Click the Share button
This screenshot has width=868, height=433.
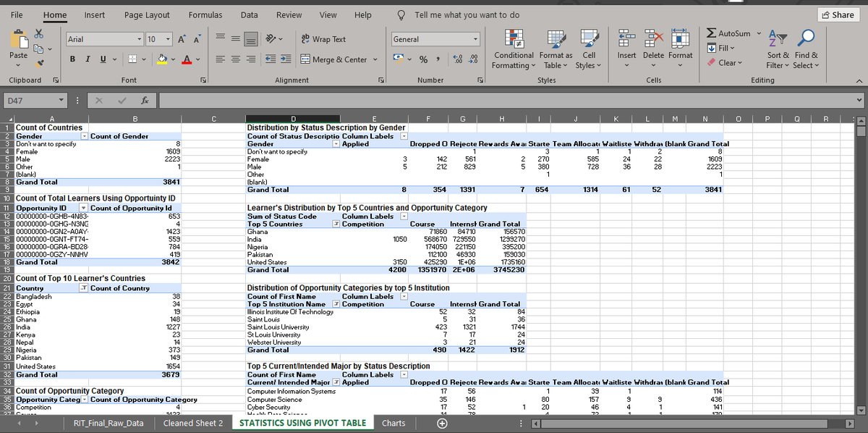838,14
